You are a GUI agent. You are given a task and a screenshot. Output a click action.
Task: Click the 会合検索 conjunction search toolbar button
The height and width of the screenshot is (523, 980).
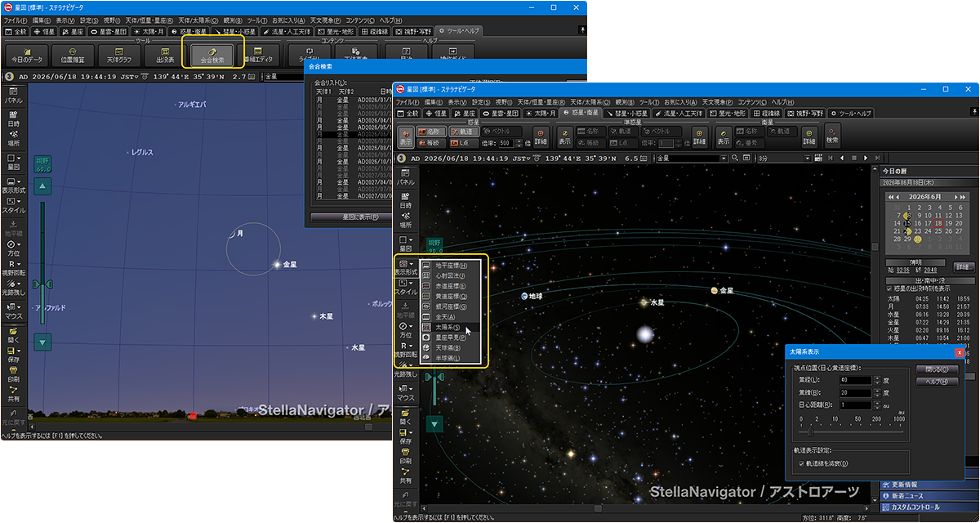212,54
